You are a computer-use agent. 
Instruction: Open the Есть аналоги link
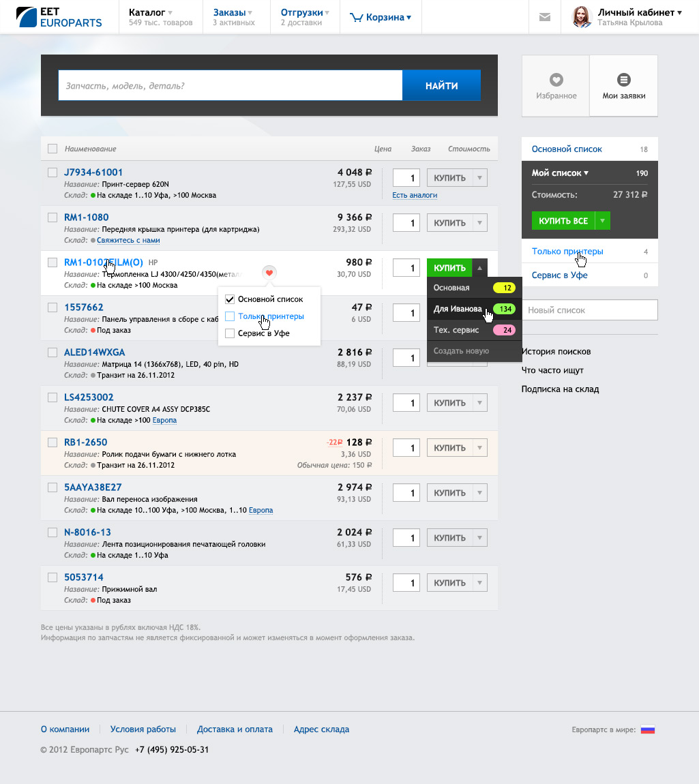click(x=415, y=195)
